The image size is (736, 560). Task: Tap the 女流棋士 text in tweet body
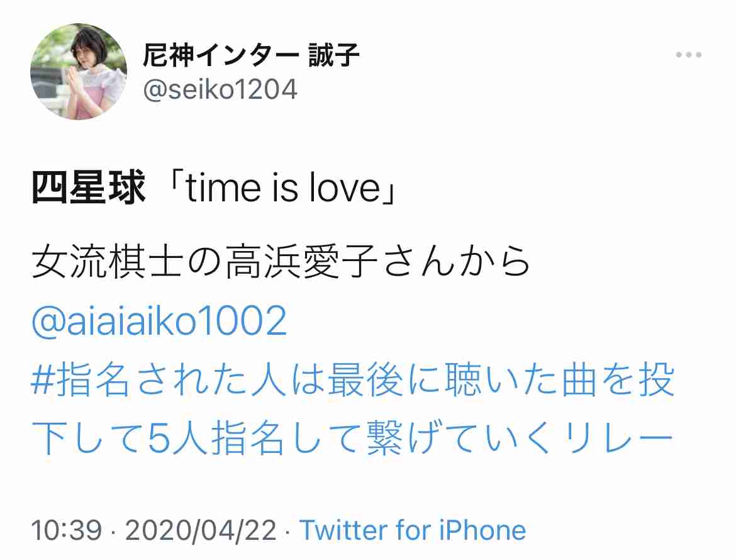108,262
